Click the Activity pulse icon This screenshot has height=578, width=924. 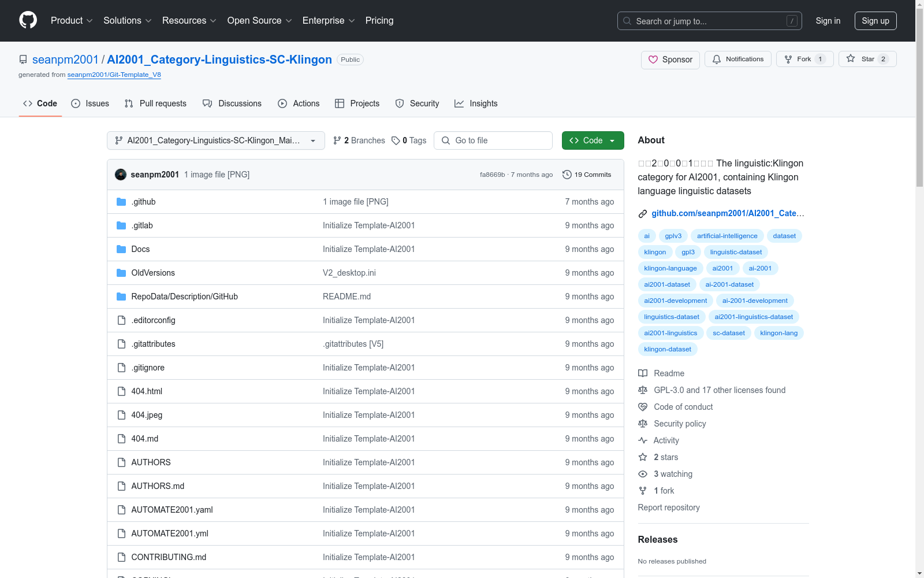[643, 440]
